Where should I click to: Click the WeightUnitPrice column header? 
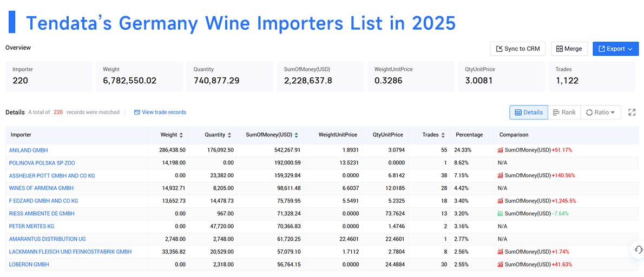coord(338,135)
